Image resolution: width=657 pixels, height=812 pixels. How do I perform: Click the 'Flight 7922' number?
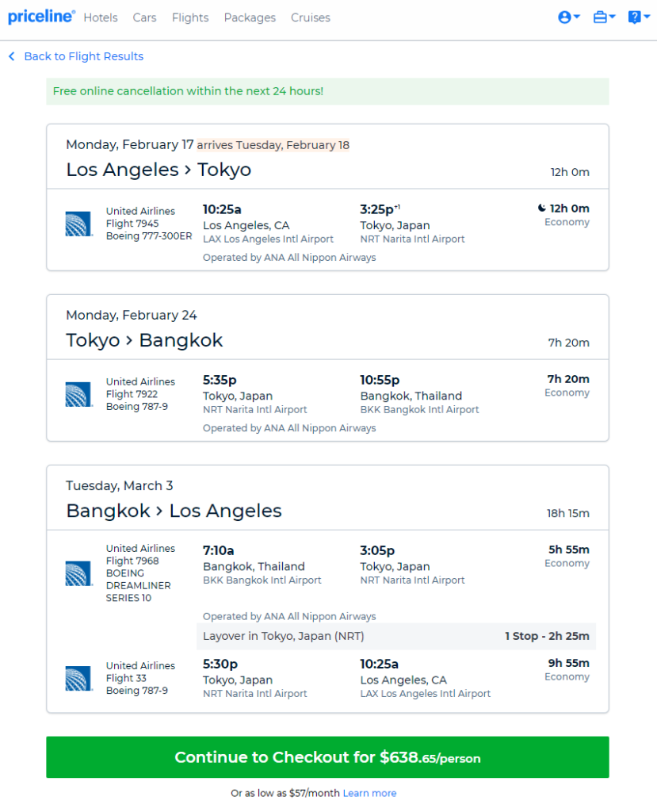[x=132, y=394]
